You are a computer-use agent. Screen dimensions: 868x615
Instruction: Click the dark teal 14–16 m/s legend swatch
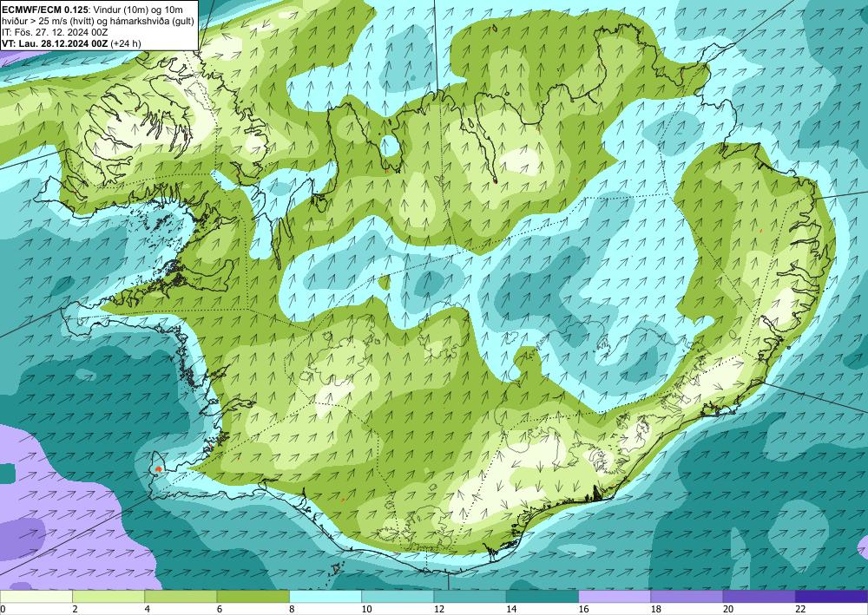(542, 597)
